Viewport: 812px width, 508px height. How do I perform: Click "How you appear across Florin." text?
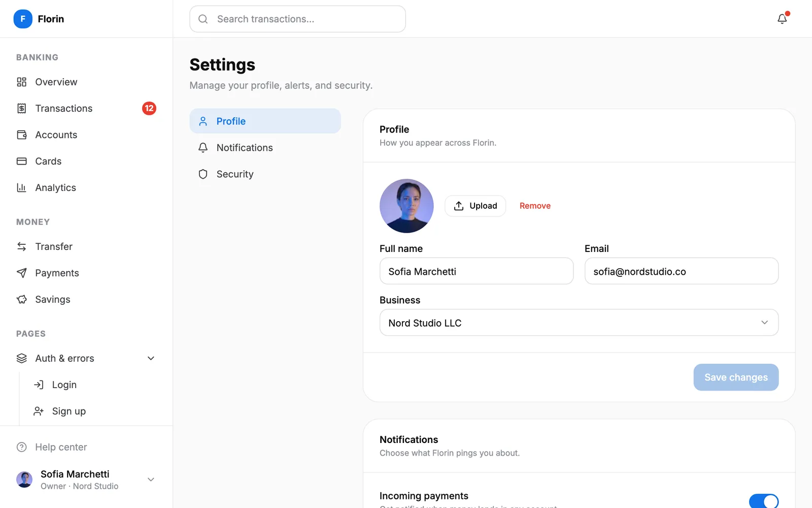(438, 143)
